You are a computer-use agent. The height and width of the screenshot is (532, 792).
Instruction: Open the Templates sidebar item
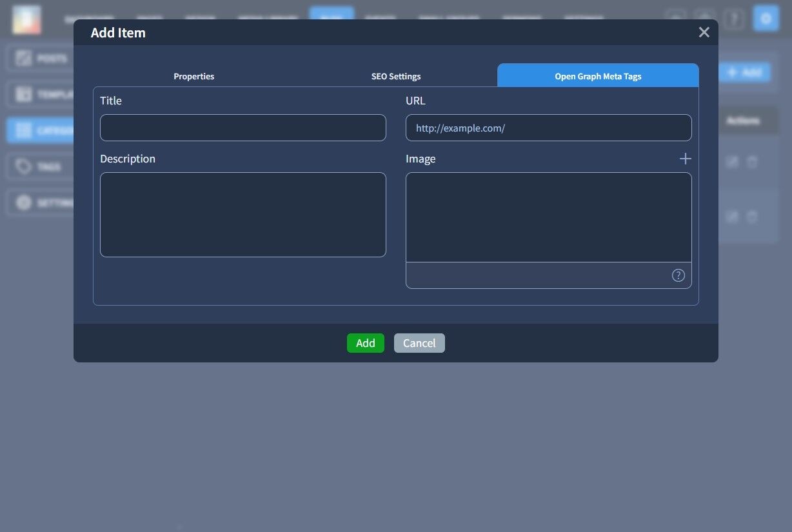[x=40, y=95]
